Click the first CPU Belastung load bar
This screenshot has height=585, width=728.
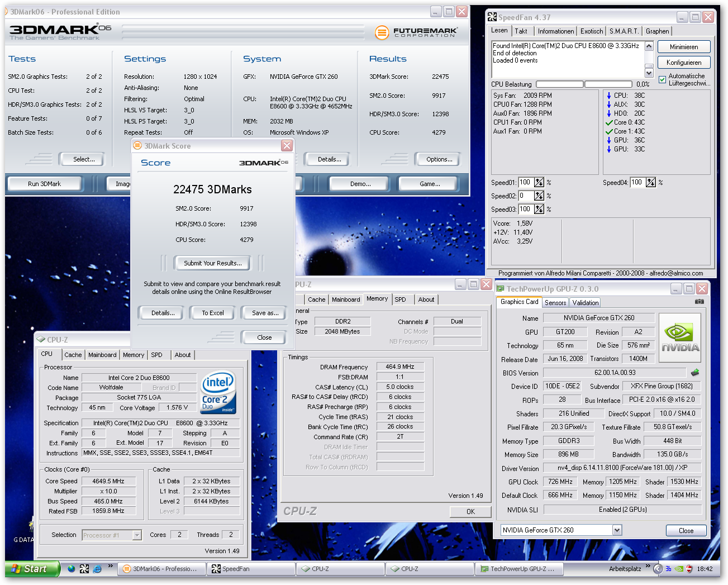point(560,84)
